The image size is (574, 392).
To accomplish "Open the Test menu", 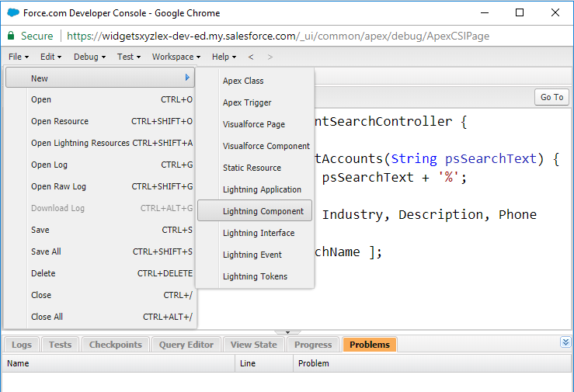I will pyautogui.click(x=128, y=57).
